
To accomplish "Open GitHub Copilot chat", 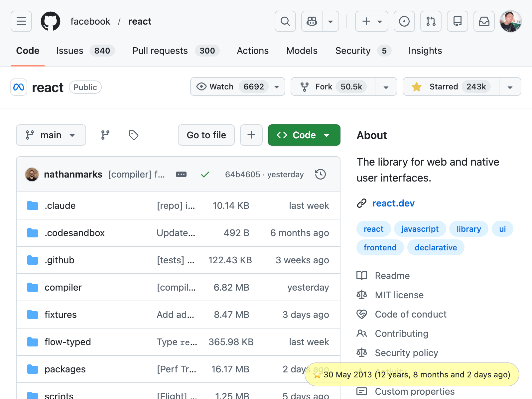I will coord(312,21).
